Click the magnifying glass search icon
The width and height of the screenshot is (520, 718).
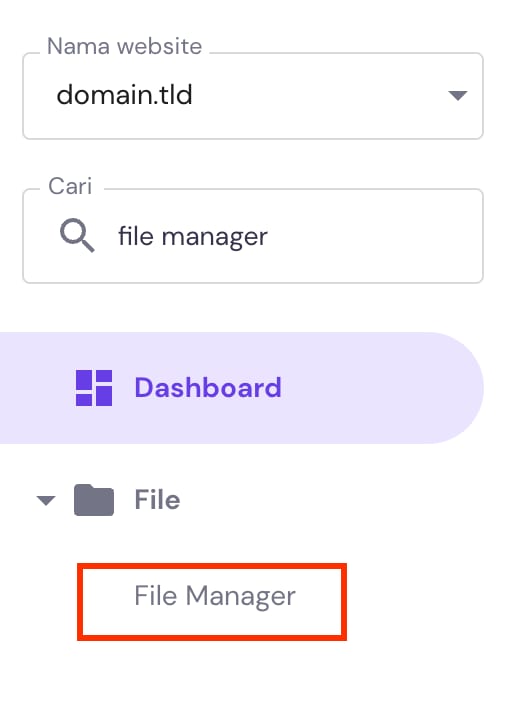point(77,235)
